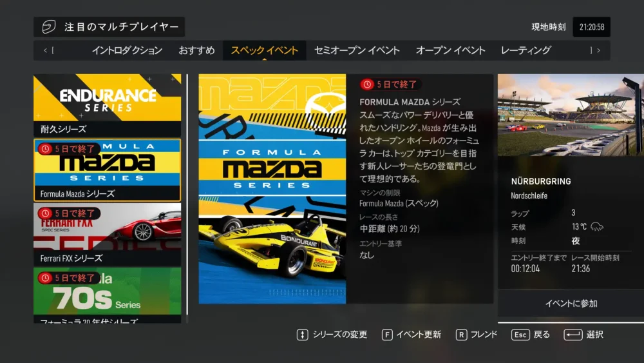Click the rain cloud weather icon

(x=597, y=227)
